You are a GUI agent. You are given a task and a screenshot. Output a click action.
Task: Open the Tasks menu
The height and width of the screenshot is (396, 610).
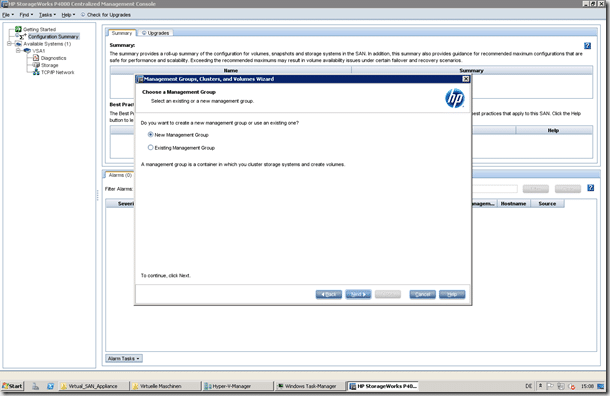pos(47,15)
